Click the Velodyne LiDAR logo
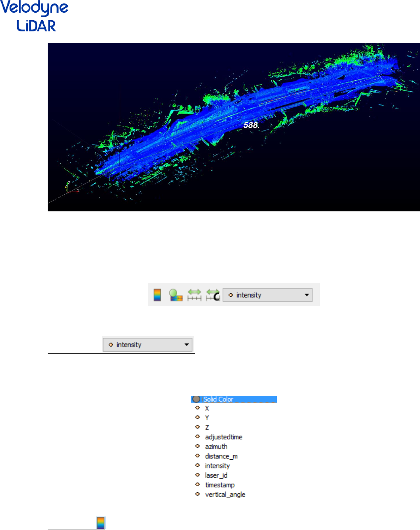 tap(35, 16)
